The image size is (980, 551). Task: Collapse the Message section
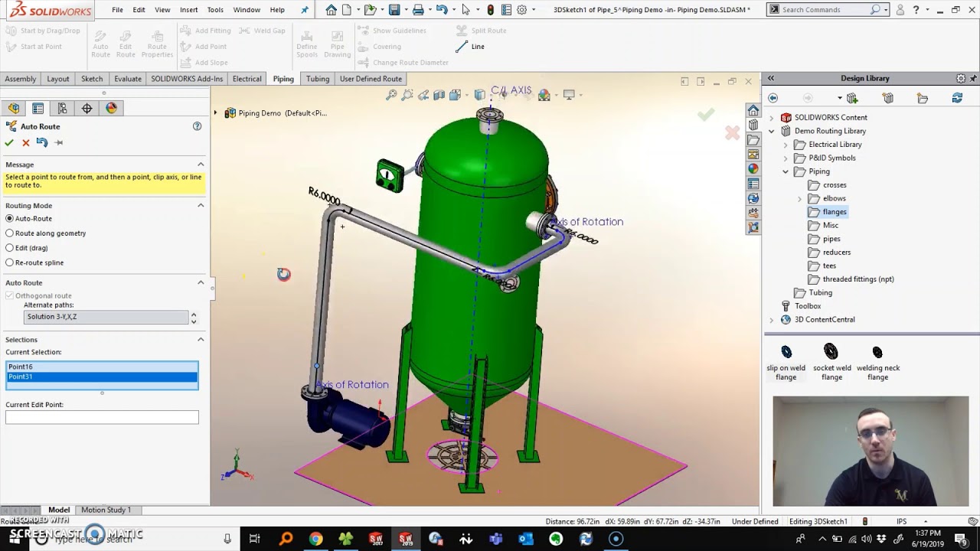click(201, 165)
